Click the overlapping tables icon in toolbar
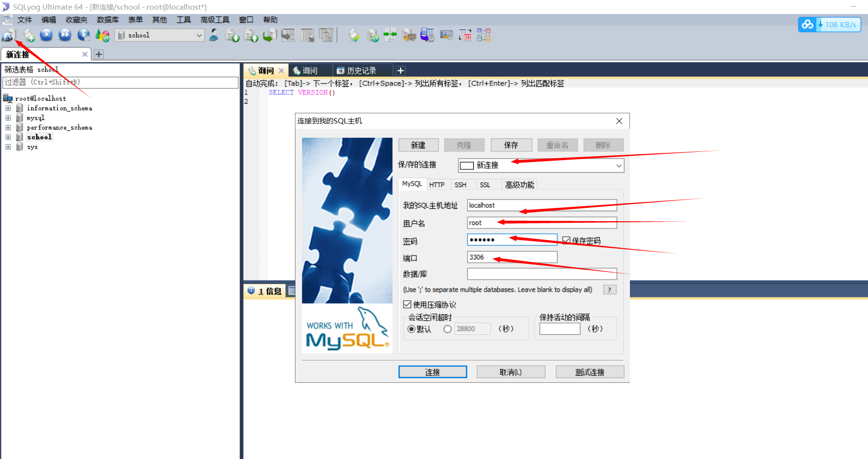The height and width of the screenshot is (459, 868). coord(326,35)
